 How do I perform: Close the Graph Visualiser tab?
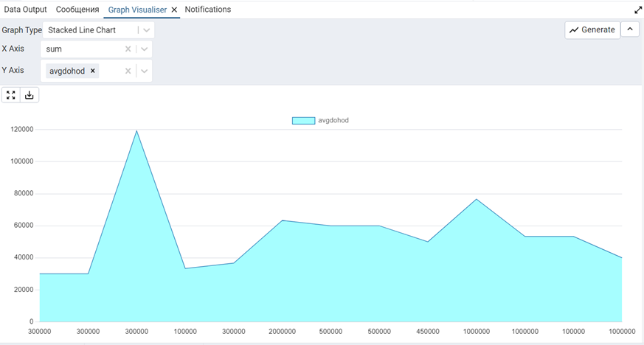click(174, 10)
